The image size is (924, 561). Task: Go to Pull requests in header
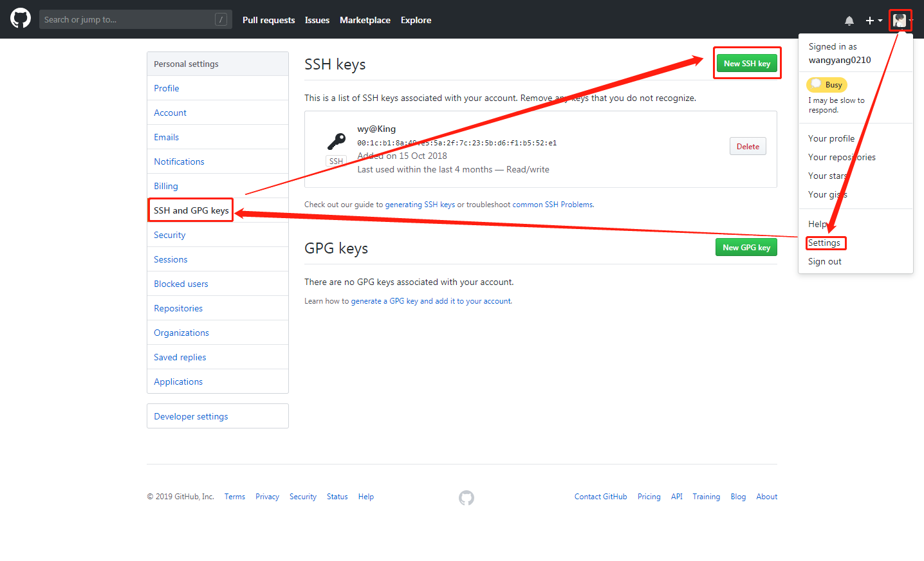coord(268,20)
